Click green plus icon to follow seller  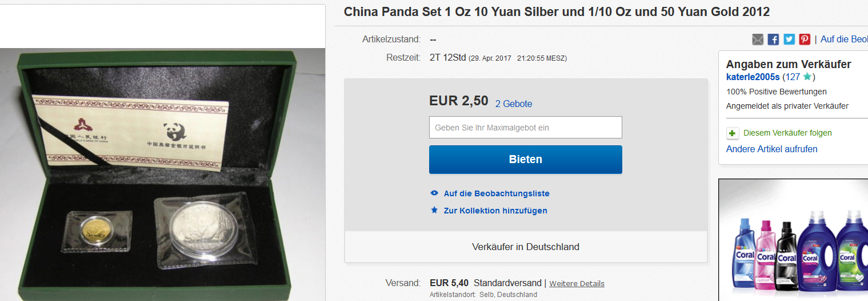pos(733,133)
